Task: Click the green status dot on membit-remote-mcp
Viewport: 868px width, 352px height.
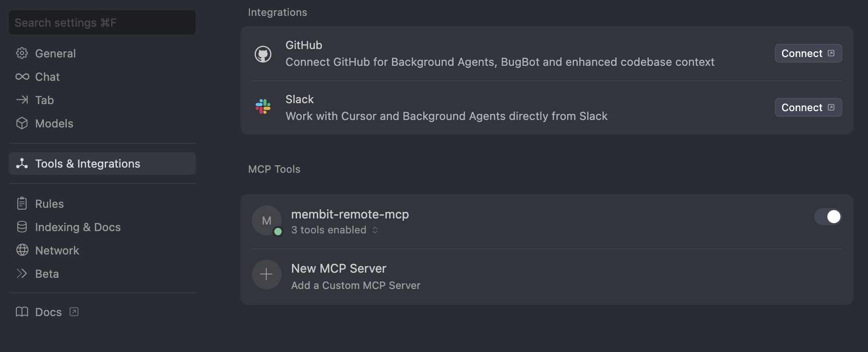Action: pyautogui.click(x=277, y=230)
